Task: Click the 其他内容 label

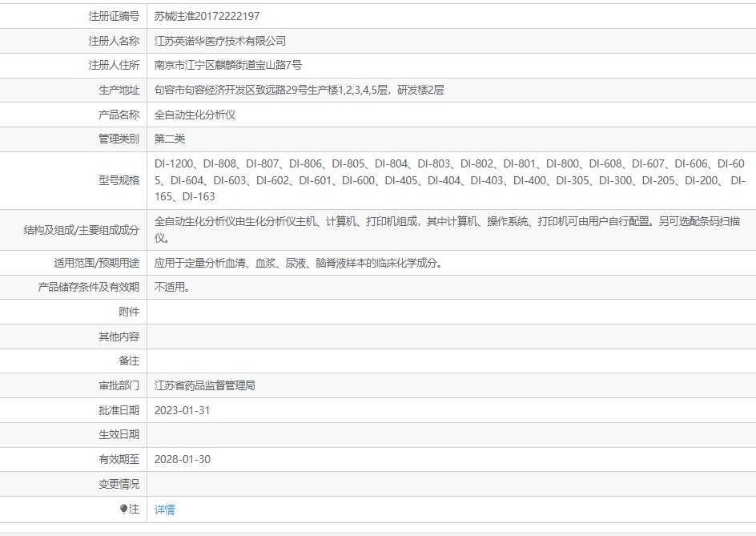Action: point(119,337)
